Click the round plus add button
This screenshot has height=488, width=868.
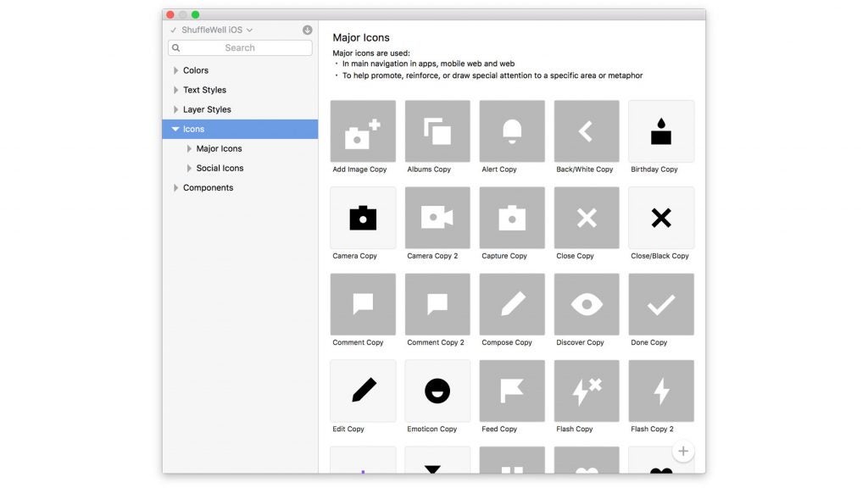683,452
